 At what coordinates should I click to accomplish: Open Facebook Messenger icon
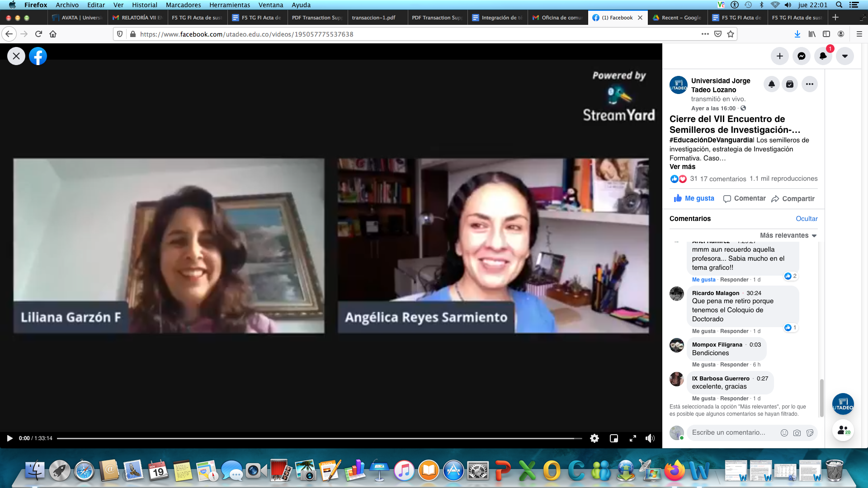pos(801,56)
